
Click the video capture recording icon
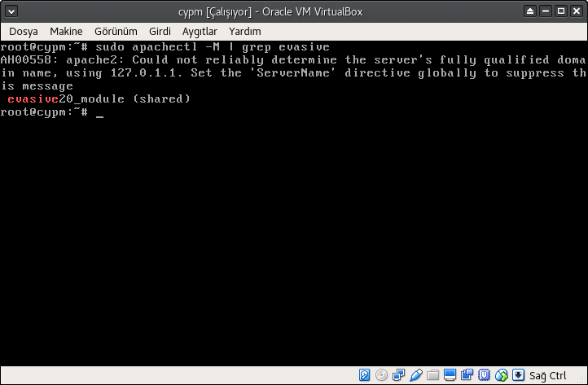(467, 375)
